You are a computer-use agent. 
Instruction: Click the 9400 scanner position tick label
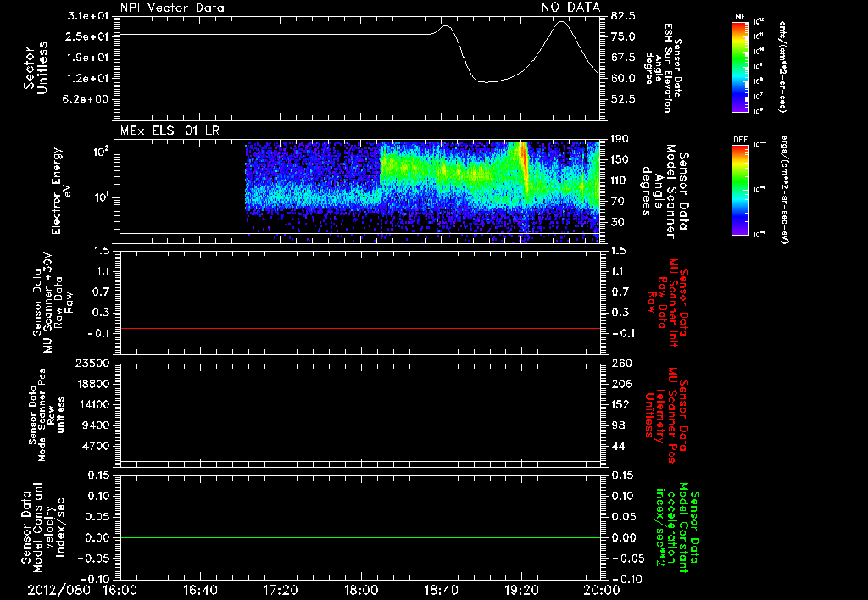tap(97, 425)
